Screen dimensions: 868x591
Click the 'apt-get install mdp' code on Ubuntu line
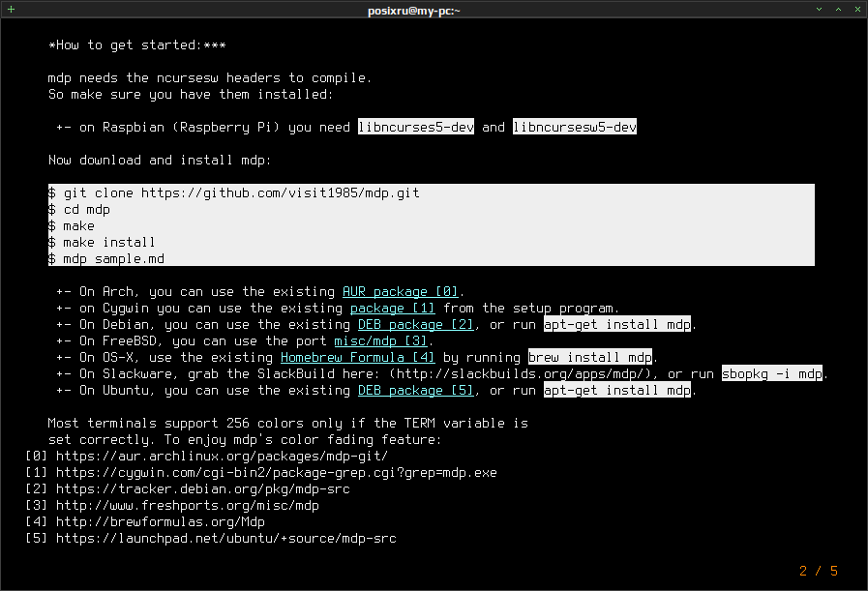(x=617, y=391)
